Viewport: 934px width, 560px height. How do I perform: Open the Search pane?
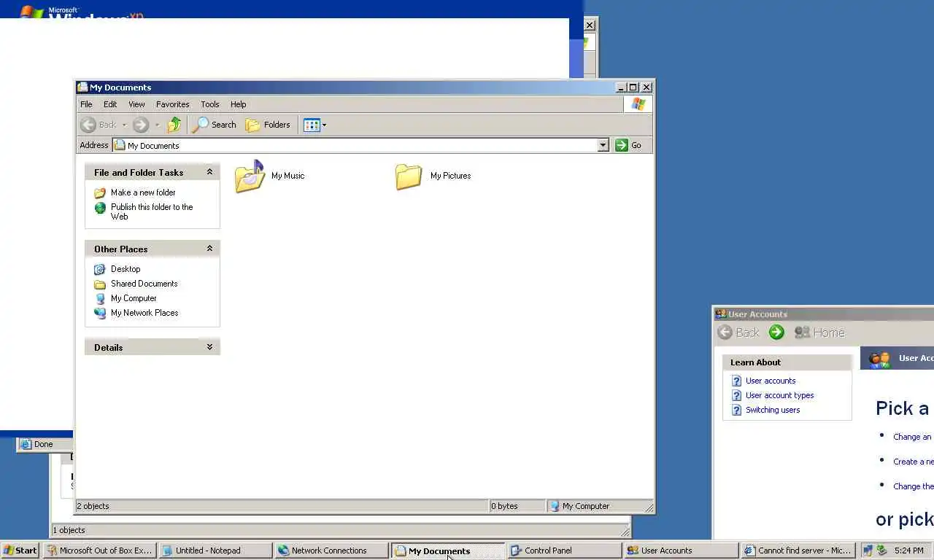pyautogui.click(x=214, y=125)
